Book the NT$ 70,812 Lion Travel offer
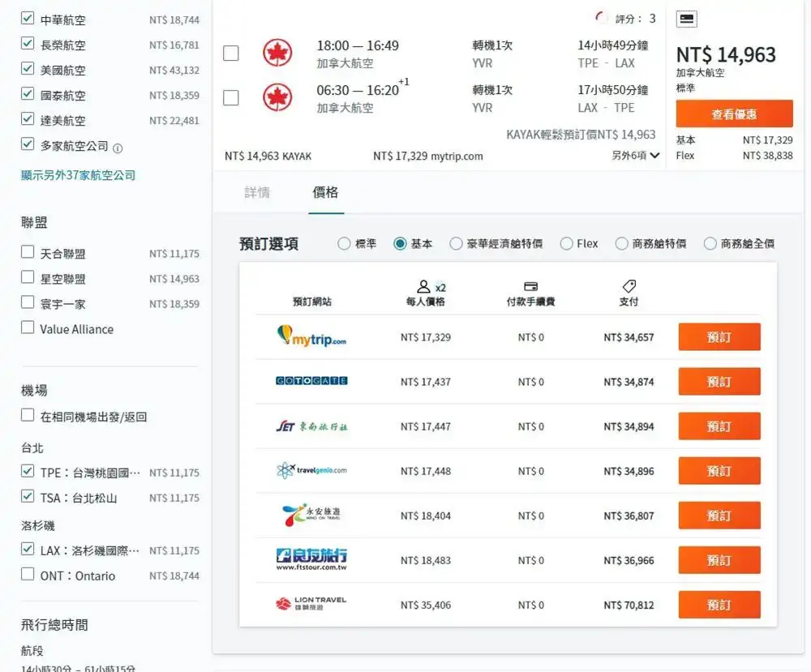 [719, 605]
